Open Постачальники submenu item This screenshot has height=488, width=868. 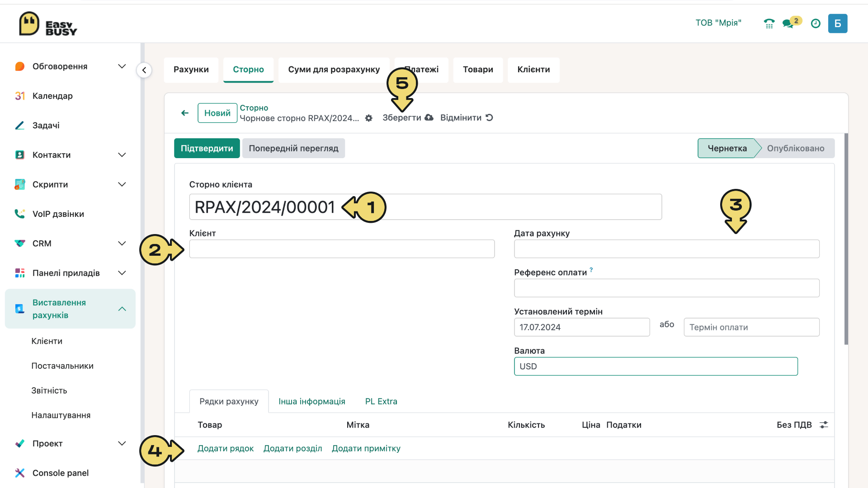pyautogui.click(x=62, y=366)
